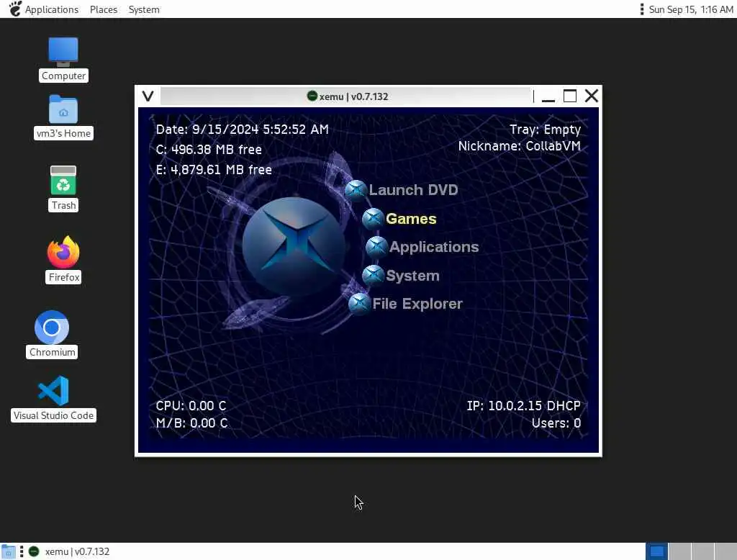This screenshot has height=560, width=737.
Task: Select Applications in the xemu dashboard menu
Action: tap(434, 247)
